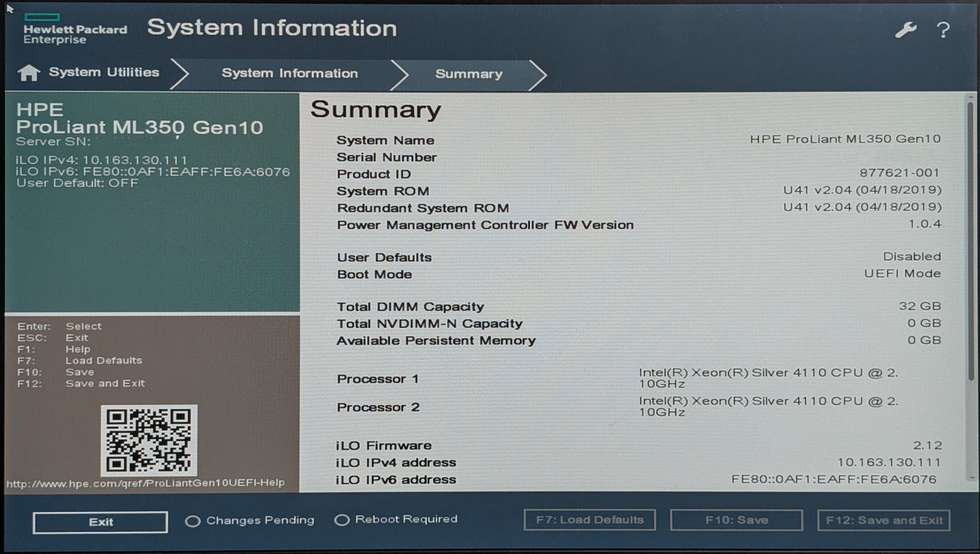Select iLO IPv6 address label in Summary
The image size is (980, 554).
(x=396, y=480)
